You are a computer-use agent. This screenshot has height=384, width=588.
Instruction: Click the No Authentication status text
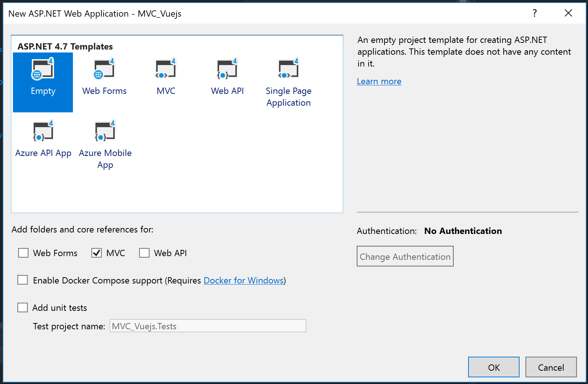pyautogui.click(x=463, y=231)
